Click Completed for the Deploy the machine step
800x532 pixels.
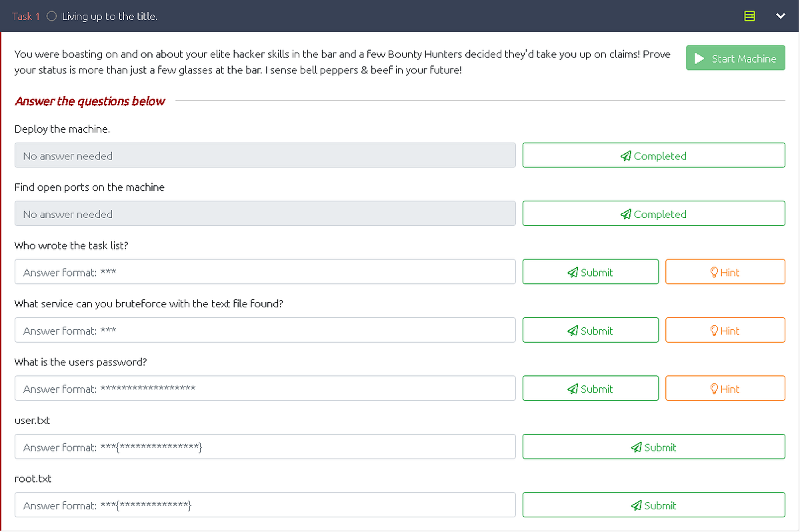pyautogui.click(x=653, y=155)
